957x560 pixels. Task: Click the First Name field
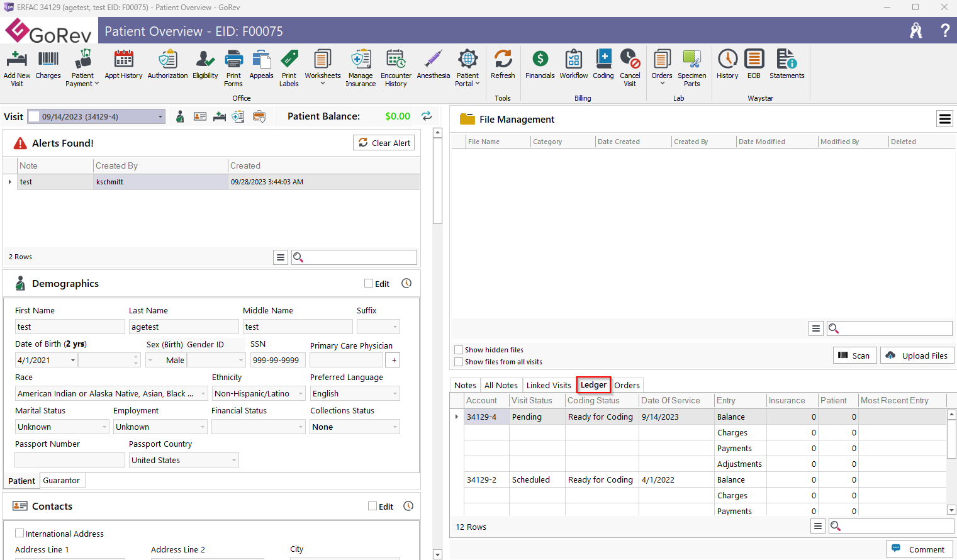(x=70, y=327)
